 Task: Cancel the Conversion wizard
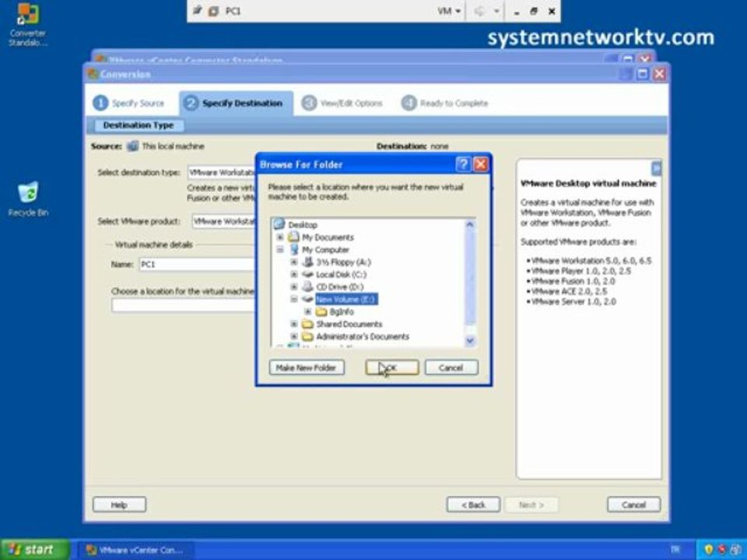(x=633, y=505)
